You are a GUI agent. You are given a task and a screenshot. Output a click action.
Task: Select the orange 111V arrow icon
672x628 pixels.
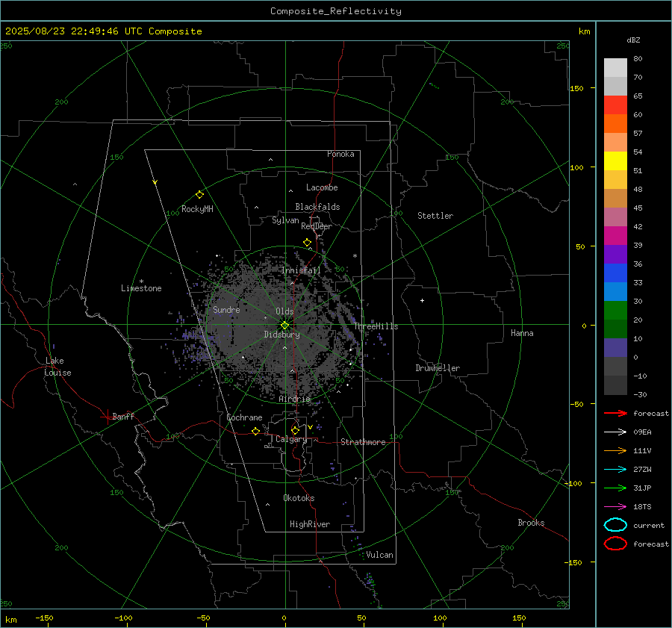(615, 450)
